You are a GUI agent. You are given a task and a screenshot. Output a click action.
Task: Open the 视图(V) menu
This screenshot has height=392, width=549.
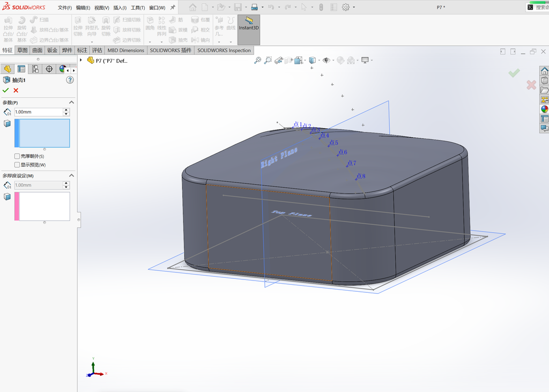click(x=101, y=8)
